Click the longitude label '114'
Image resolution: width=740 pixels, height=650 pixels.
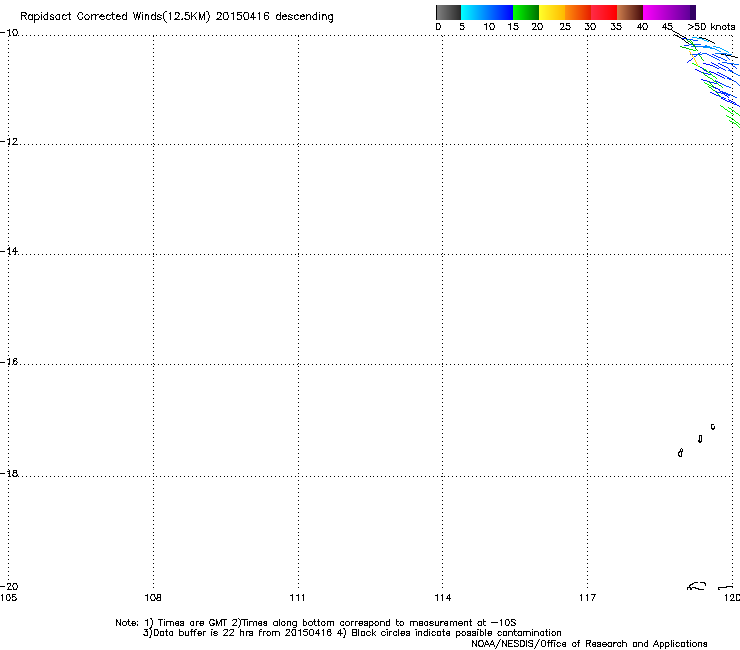click(443, 598)
